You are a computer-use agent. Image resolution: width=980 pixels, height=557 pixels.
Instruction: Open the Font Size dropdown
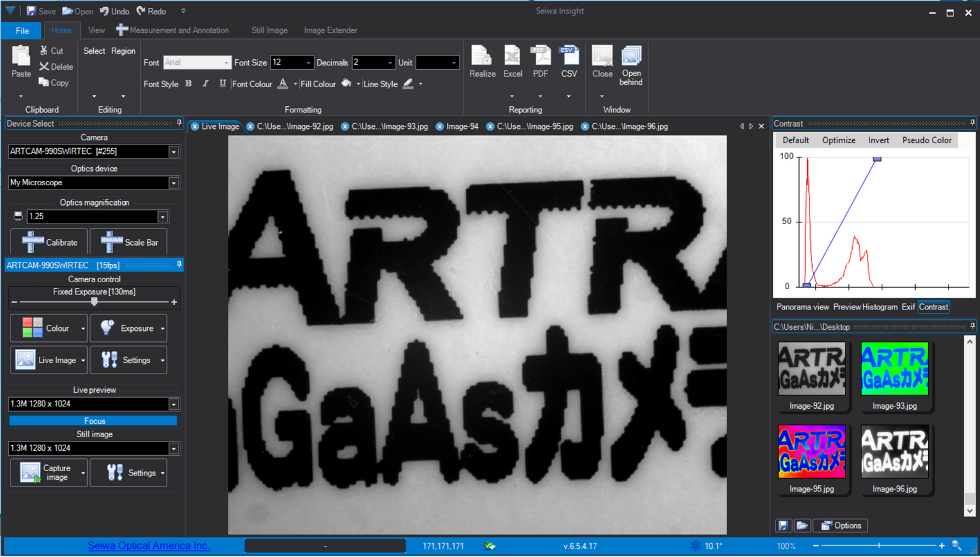pyautogui.click(x=308, y=62)
